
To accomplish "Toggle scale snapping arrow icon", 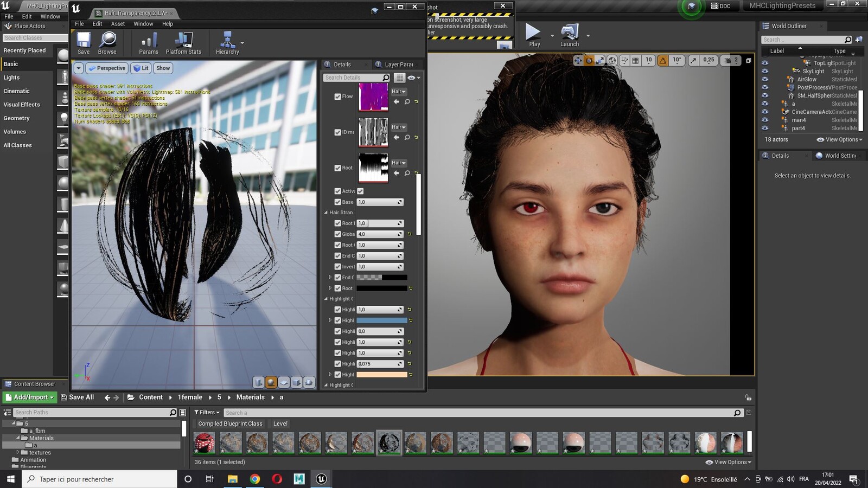I will (x=693, y=60).
